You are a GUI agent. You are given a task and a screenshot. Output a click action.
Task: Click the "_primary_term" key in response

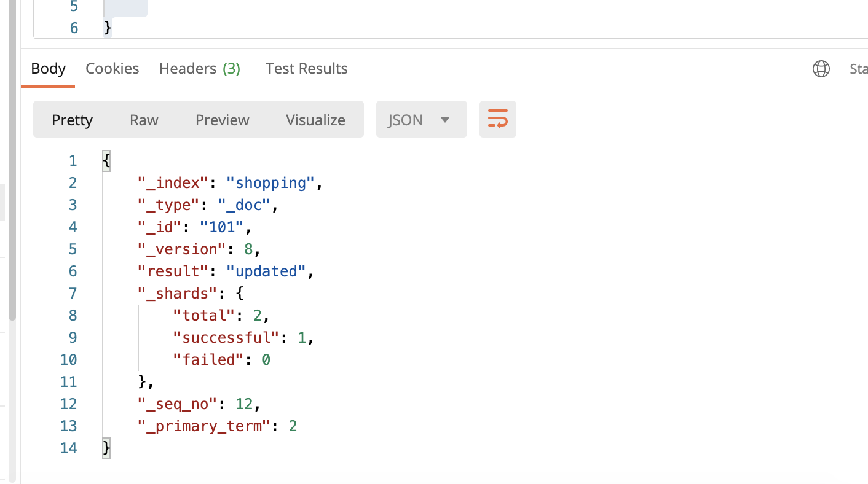coord(203,426)
